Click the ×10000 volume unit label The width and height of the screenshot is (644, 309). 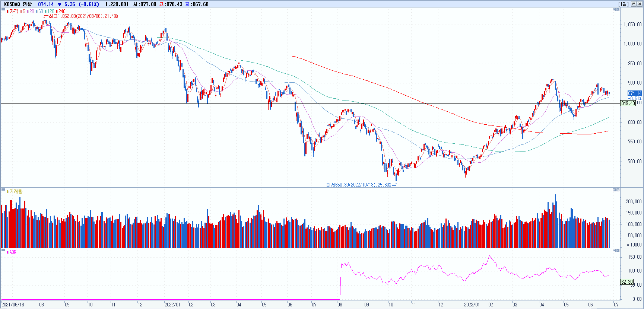(x=634, y=245)
